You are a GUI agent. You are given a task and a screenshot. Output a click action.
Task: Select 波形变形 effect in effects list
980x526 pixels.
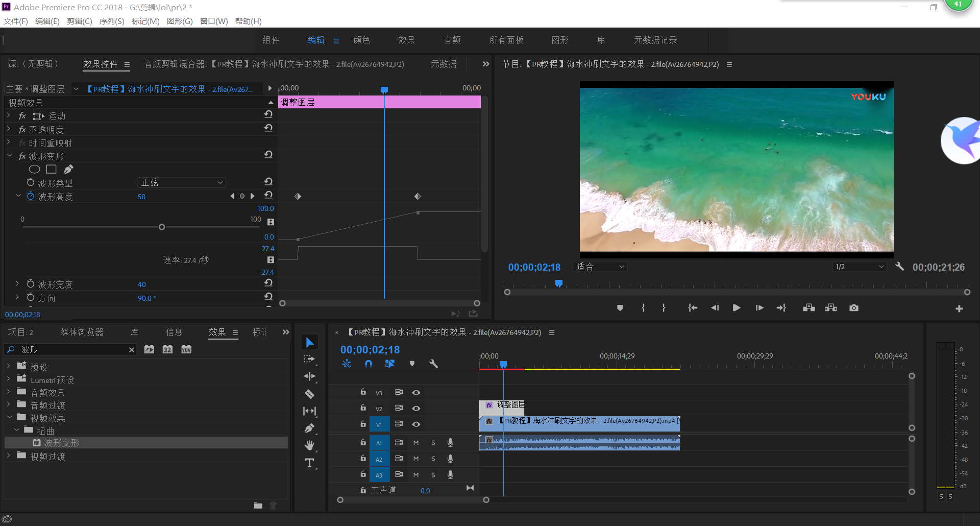click(x=61, y=443)
